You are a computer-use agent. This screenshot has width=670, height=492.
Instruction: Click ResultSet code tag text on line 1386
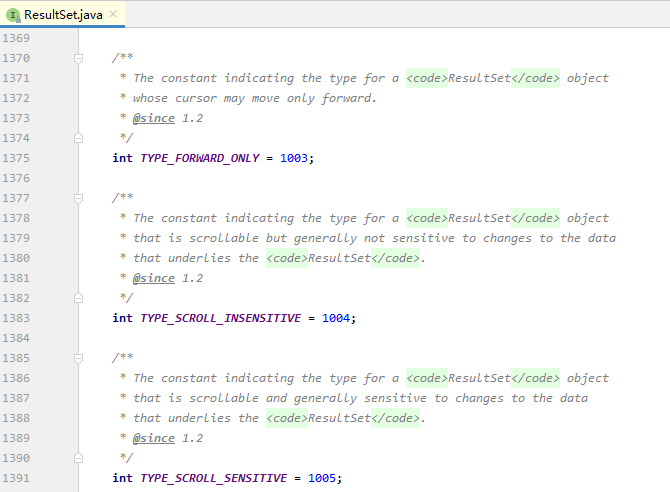click(x=479, y=378)
